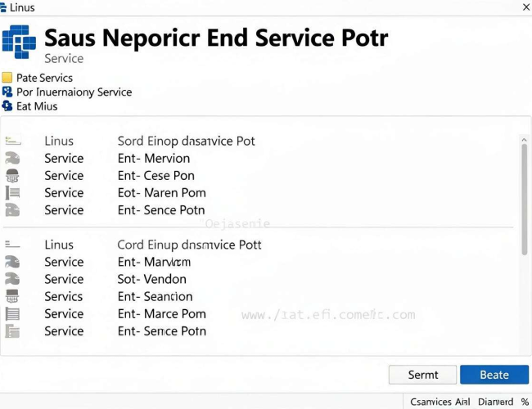Select the Cord Einup dnsmvice Pott header row
532x409 pixels.
(x=259, y=245)
